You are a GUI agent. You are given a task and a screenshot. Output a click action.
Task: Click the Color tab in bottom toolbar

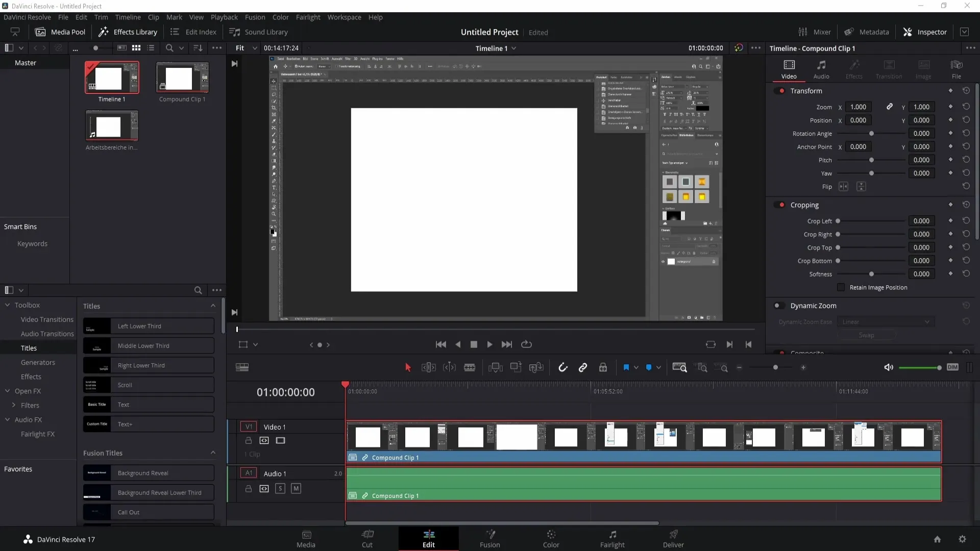coord(551,538)
